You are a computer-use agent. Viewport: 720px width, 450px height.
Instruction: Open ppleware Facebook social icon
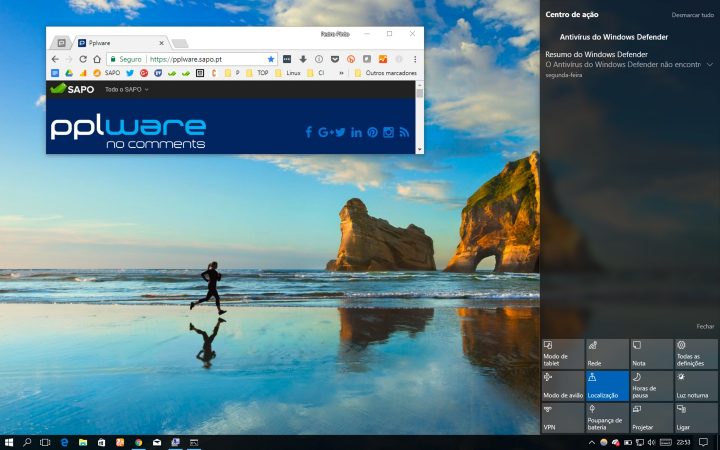pos(309,132)
